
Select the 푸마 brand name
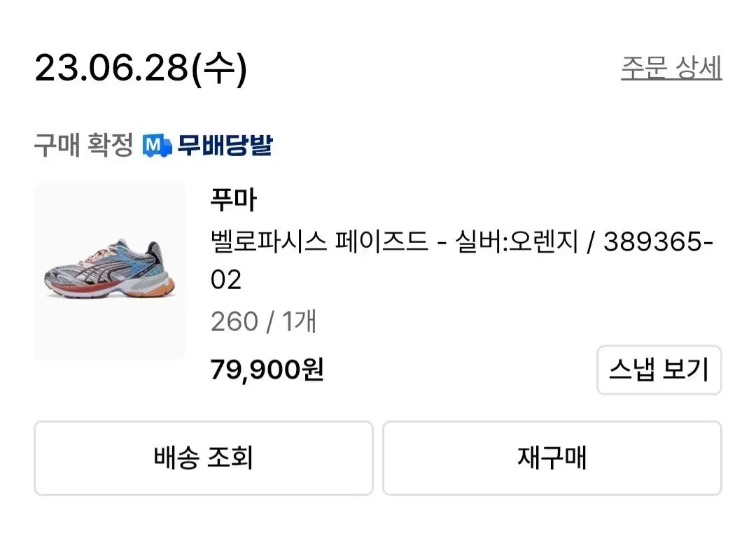[234, 200]
